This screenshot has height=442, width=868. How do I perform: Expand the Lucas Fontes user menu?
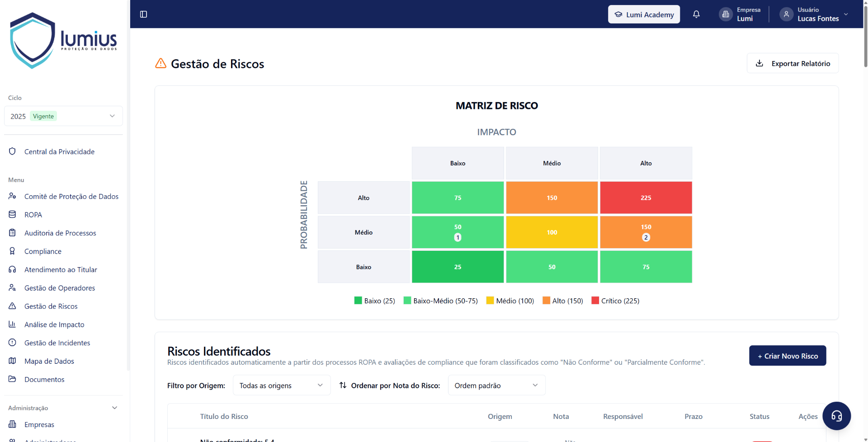coord(846,14)
